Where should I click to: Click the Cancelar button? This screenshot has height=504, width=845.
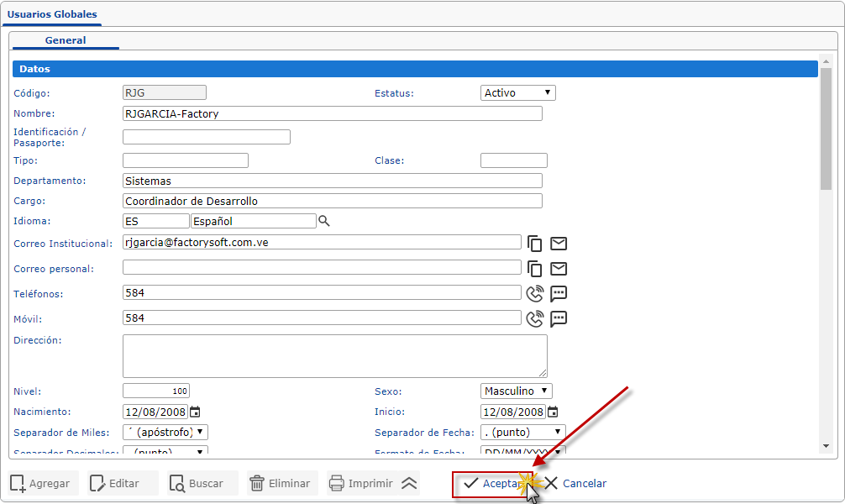pyautogui.click(x=575, y=483)
